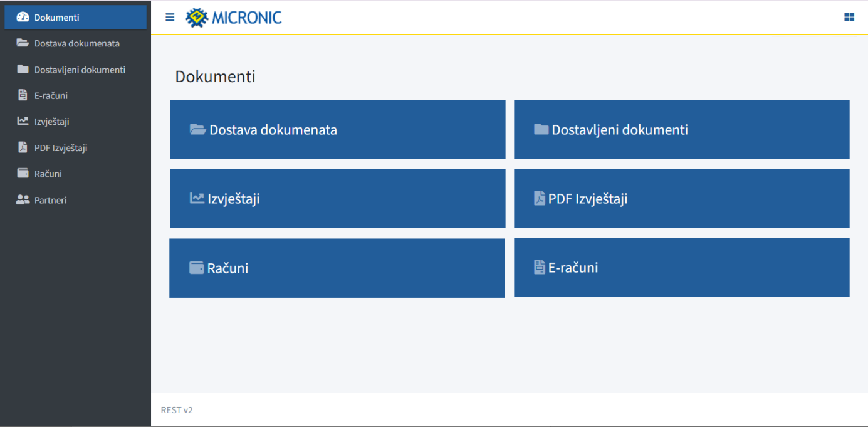Screen dimensions: 868x427
Task: Open the Dostavljeni dokumenti tile
Action: 681,130
